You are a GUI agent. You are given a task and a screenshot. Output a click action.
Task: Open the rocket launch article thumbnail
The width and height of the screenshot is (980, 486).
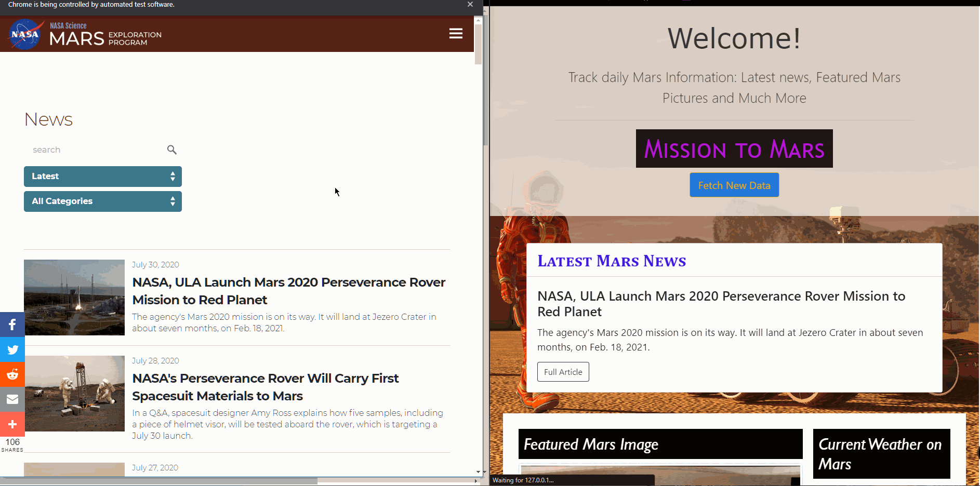[x=74, y=298]
